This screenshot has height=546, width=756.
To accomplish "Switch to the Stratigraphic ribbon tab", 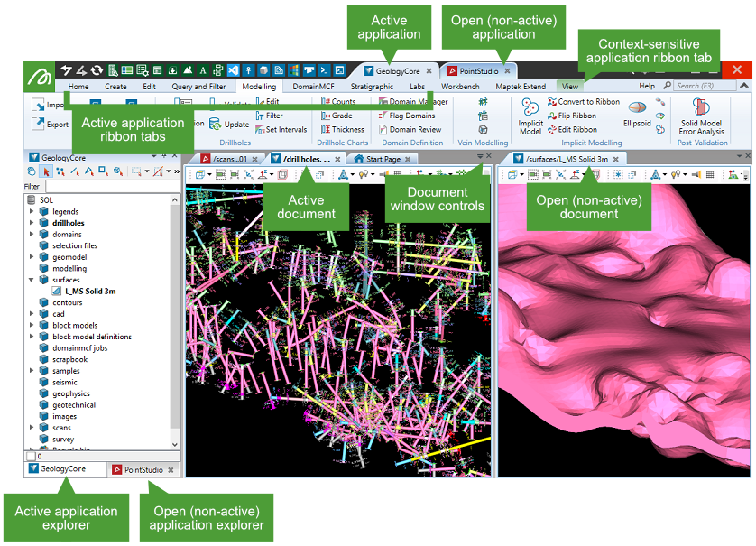I will pos(372,87).
